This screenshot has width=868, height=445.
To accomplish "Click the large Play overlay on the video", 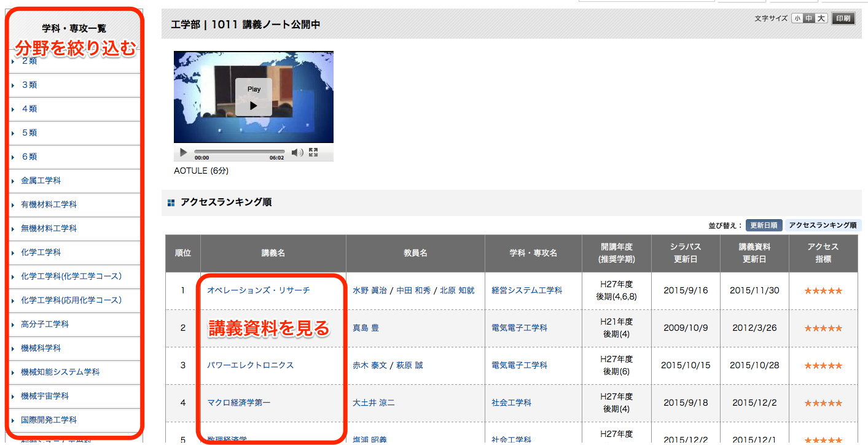I will [x=254, y=98].
